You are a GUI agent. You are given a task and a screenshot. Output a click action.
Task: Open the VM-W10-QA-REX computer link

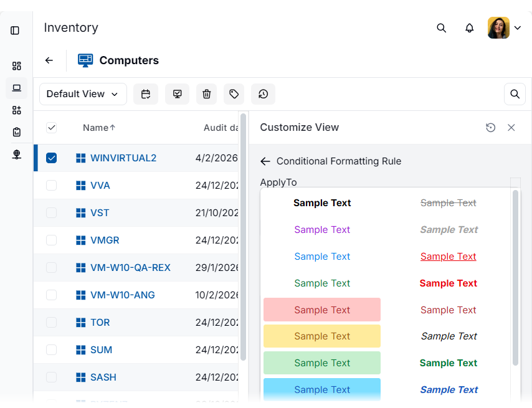[x=130, y=268]
